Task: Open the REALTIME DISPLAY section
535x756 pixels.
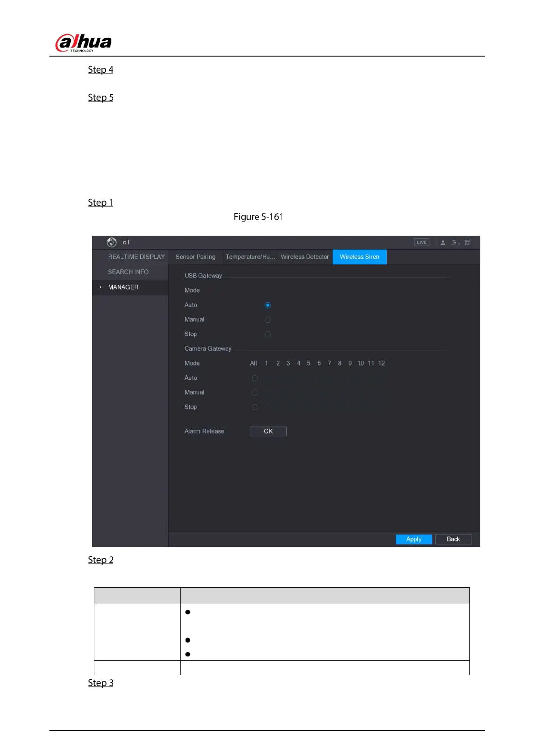Action: pyautogui.click(x=137, y=257)
